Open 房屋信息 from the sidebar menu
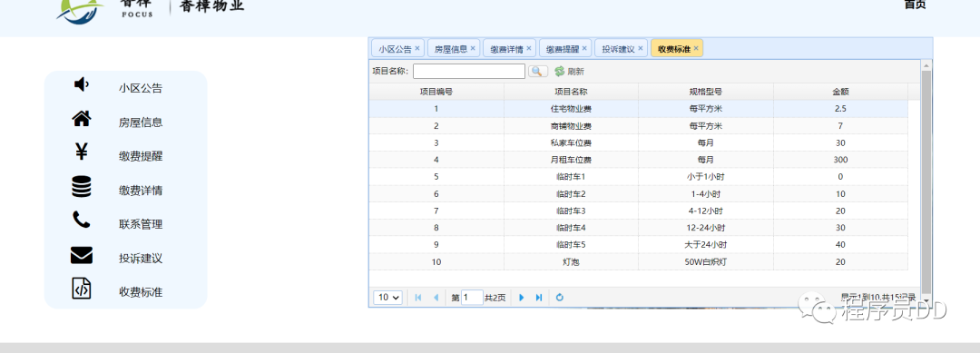 141,123
